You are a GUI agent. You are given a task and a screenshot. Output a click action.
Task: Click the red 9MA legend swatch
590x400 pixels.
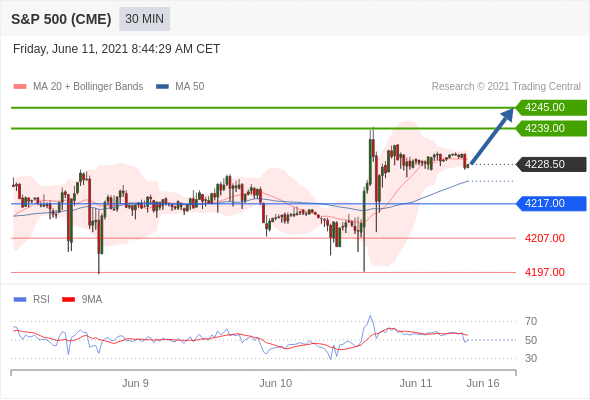(68, 300)
